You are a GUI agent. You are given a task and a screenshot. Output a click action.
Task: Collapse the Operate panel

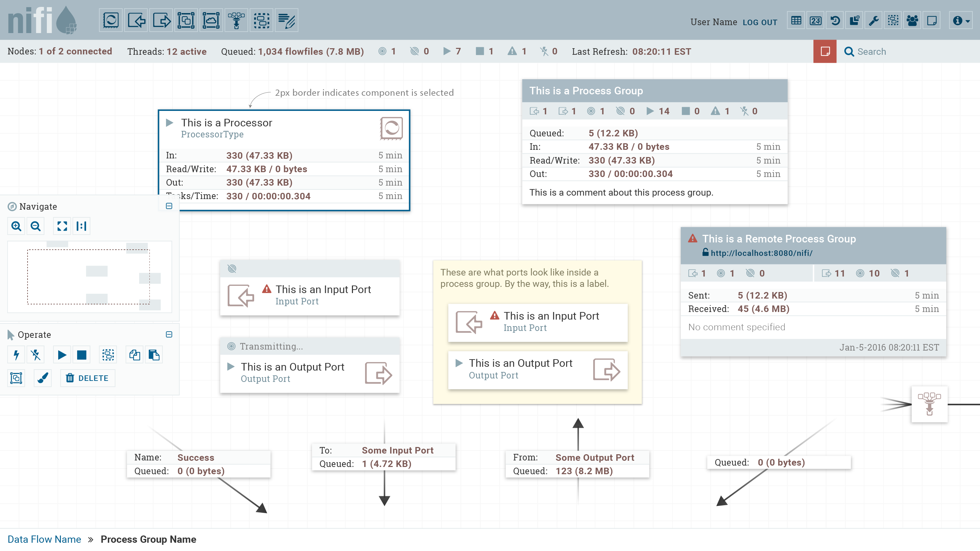coord(169,334)
